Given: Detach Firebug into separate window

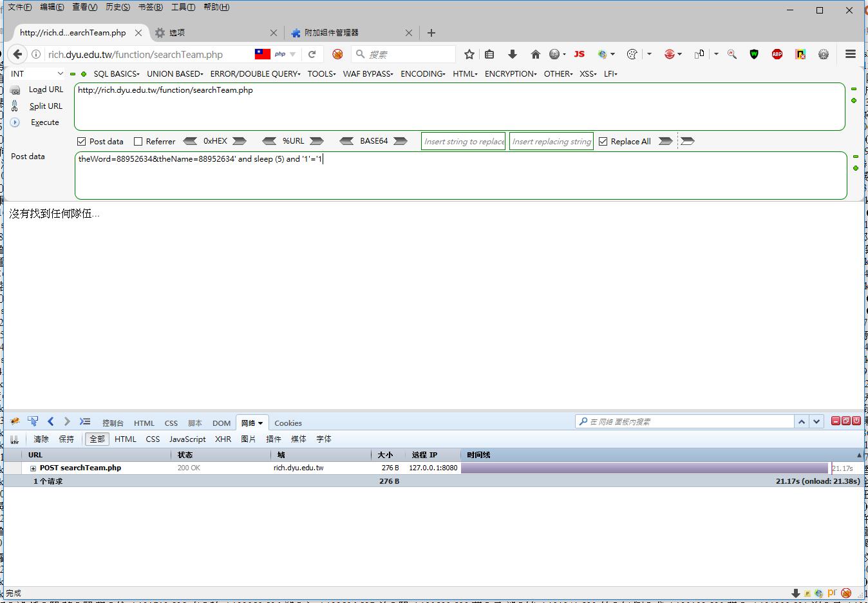Looking at the screenshot, I should [846, 421].
